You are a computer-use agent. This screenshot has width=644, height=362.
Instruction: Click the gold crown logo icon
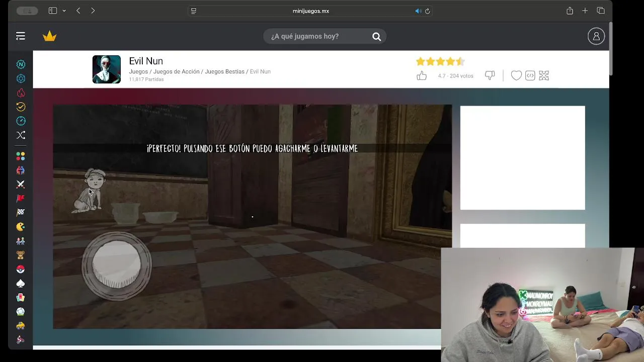[49, 36]
